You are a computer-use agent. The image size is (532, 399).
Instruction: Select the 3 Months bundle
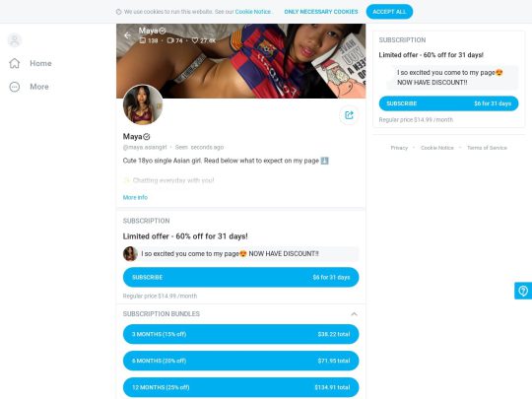tap(240, 334)
